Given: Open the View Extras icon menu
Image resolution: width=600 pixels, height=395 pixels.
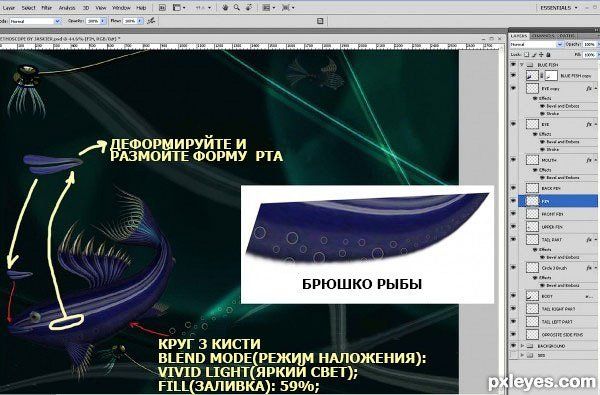Looking at the screenshot, I should pos(179,8).
